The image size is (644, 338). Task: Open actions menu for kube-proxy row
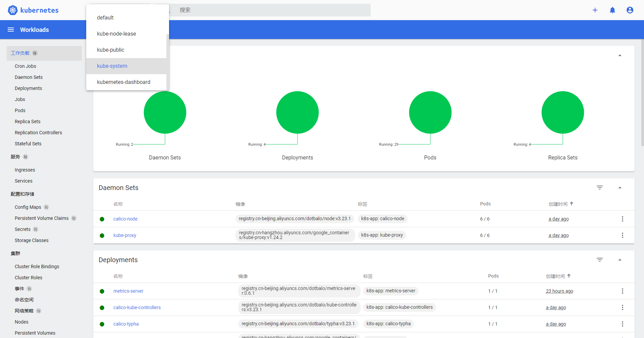[x=623, y=235]
